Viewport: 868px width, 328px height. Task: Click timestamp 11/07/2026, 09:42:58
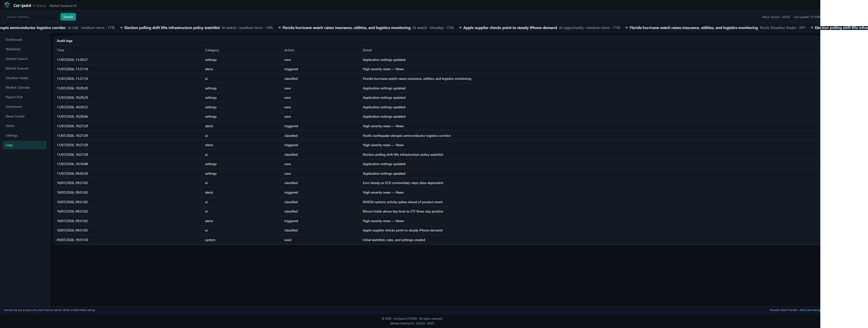(72, 174)
